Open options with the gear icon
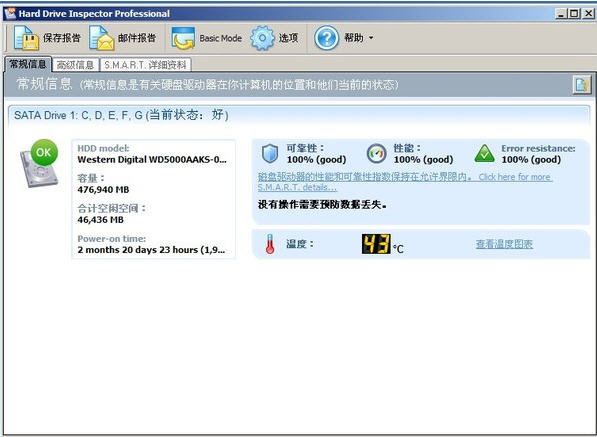This screenshot has height=437, width=597. (x=262, y=38)
